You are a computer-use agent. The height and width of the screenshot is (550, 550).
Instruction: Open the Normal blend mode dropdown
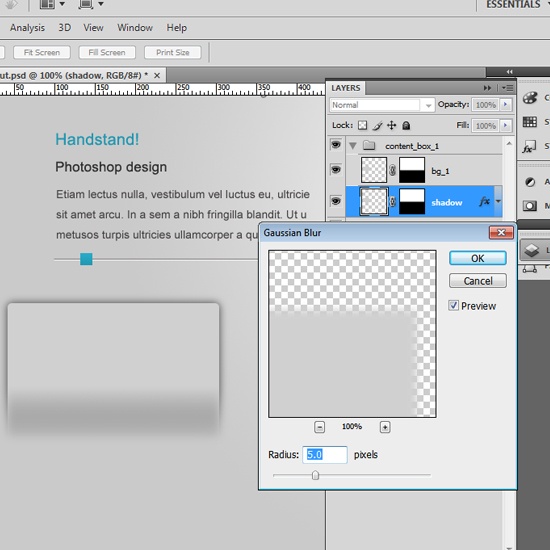pyautogui.click(x=382, y=105)
